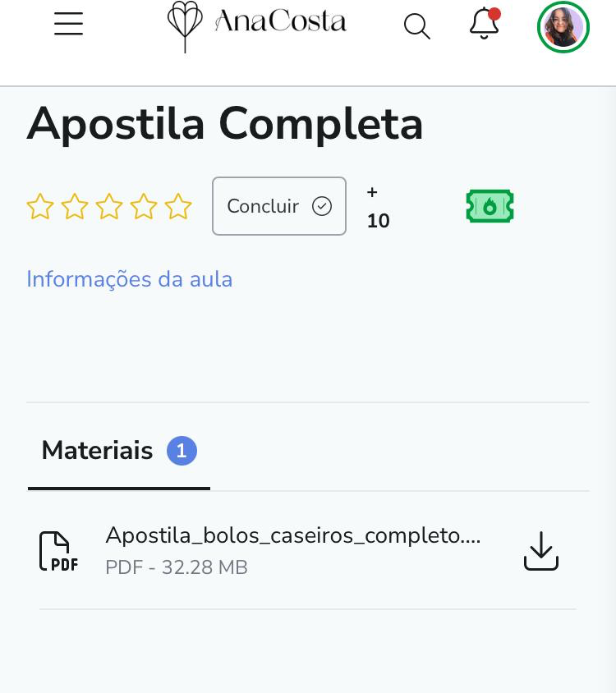Click the +10 points indicator
The width and height of the screenshot is (616, 693).
pos(378,207)
